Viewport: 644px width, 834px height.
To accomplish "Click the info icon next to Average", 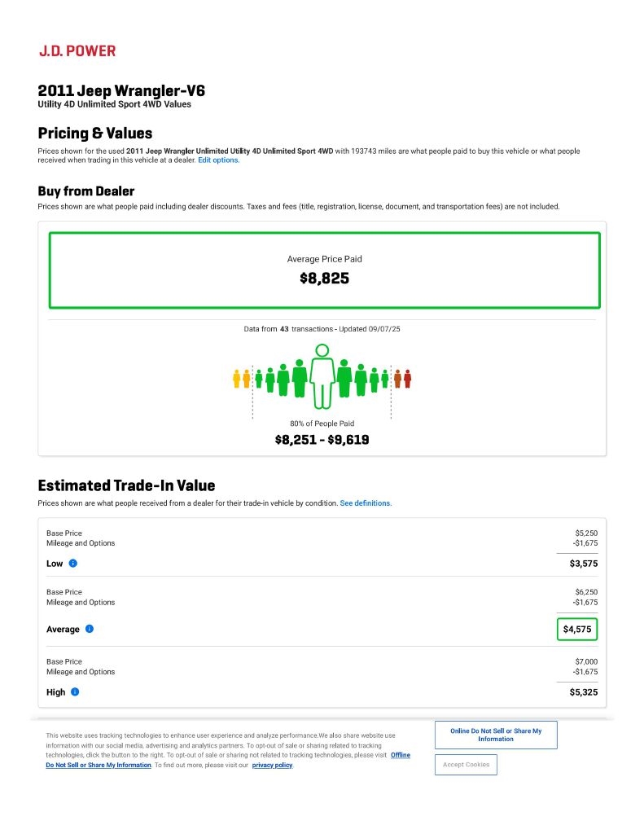I will (90, 629).
